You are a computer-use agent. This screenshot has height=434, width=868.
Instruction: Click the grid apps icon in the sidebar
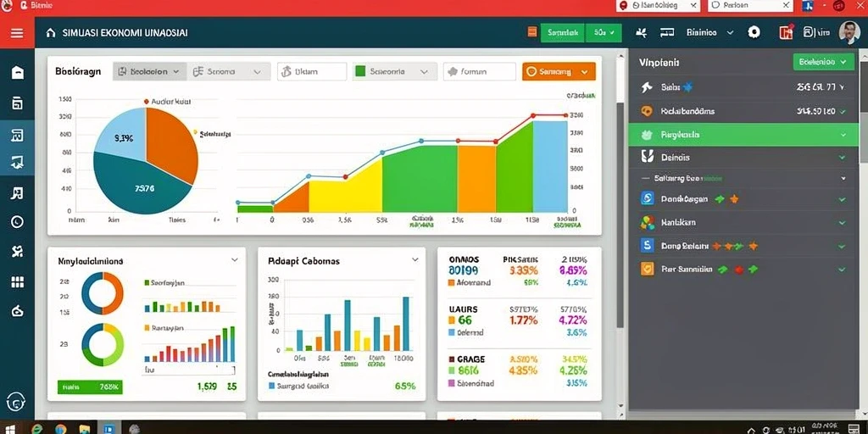coord(17,282)
